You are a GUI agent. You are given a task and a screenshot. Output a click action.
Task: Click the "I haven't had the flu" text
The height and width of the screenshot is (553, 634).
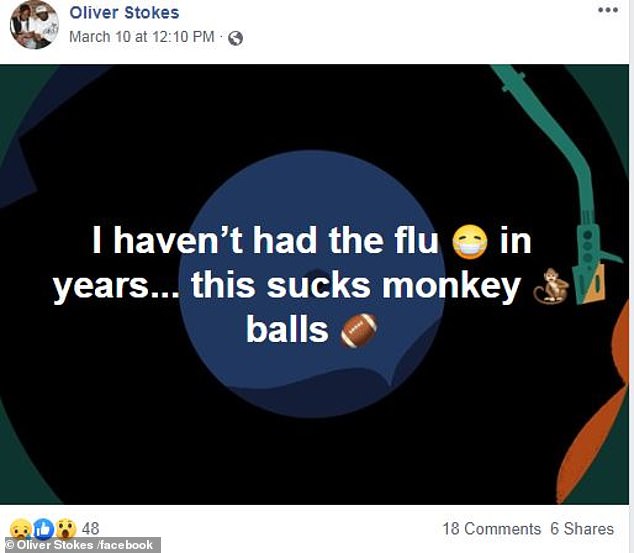tap(268, 241)
